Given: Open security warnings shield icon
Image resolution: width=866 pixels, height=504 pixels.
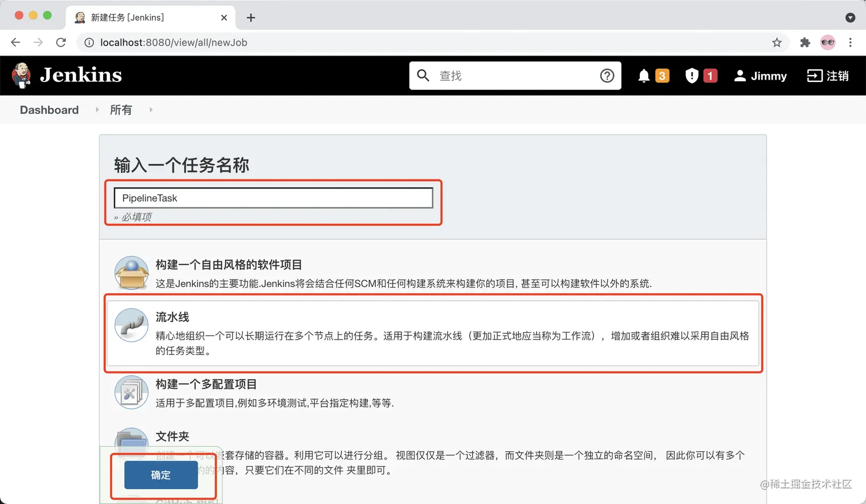Looking at the screenshot, I should point(692,76).
